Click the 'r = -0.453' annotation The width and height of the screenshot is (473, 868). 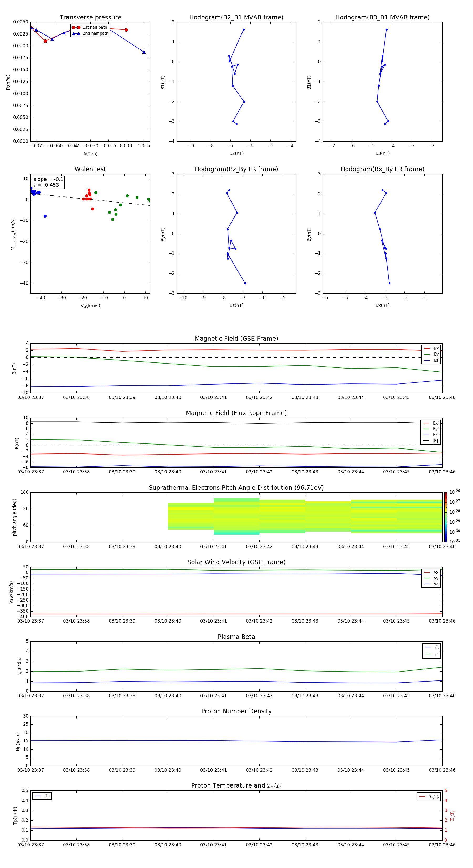pyautogui.click(x=47, y=185)
